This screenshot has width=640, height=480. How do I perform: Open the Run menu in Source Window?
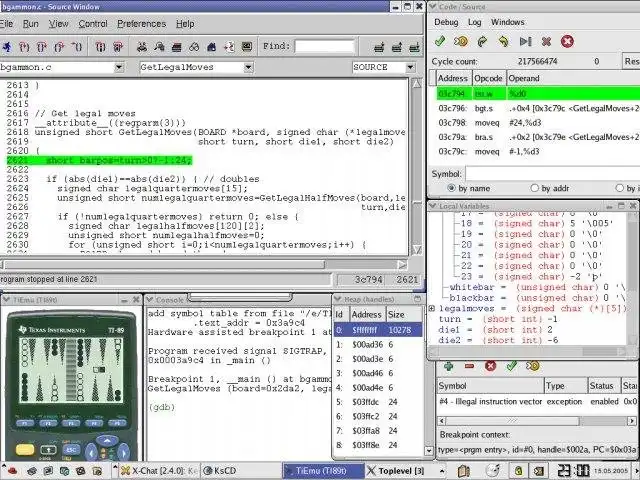(x=31, y=24)
